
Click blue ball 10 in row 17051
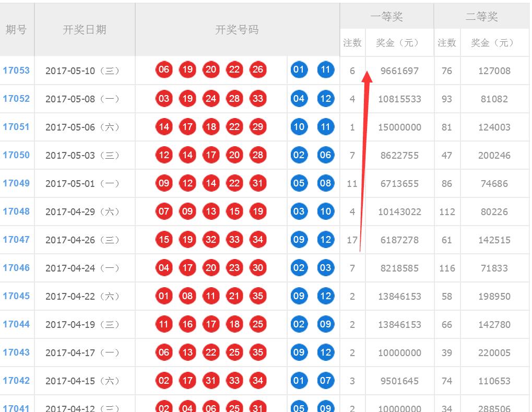click(299, 126)
